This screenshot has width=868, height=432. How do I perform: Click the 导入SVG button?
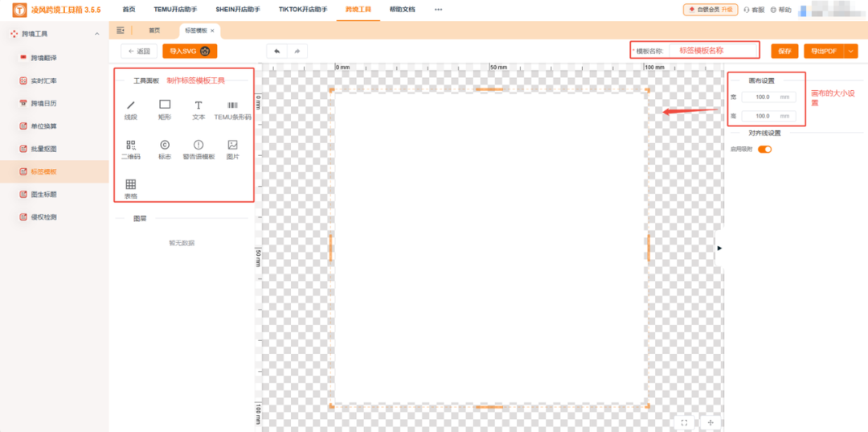pyautogui.click(x=190, y=51)
